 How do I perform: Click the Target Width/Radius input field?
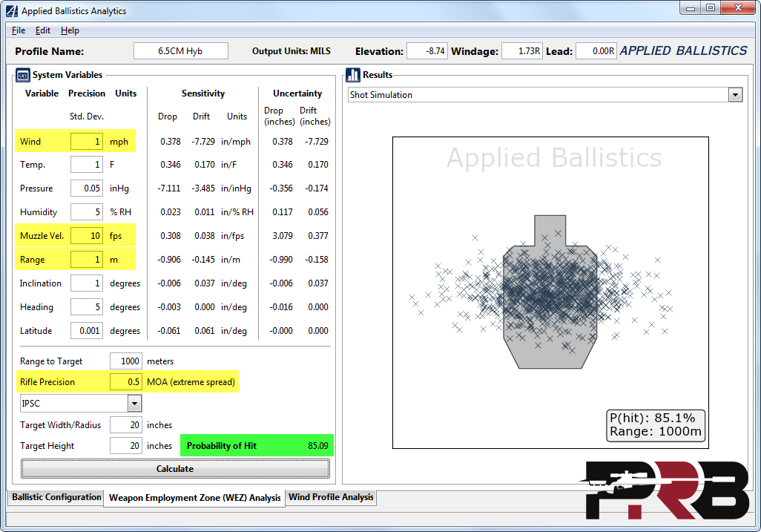click(x=125, y=424)
